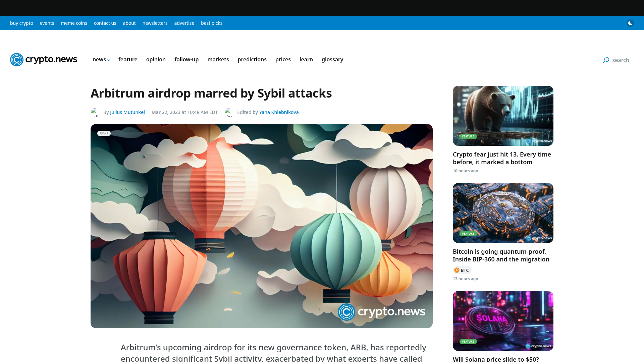Click the buy crypto link

point(21,23)
